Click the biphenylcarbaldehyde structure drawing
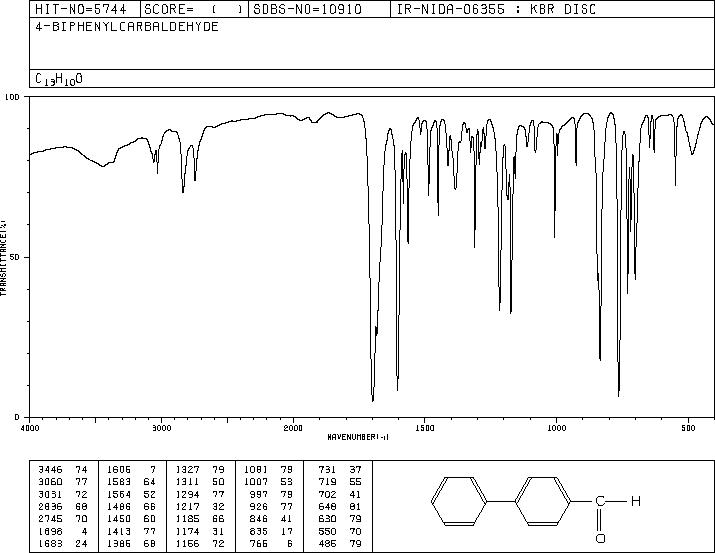Image resolution: width=715 pixels, height=553 pixels. pos(536,508)
